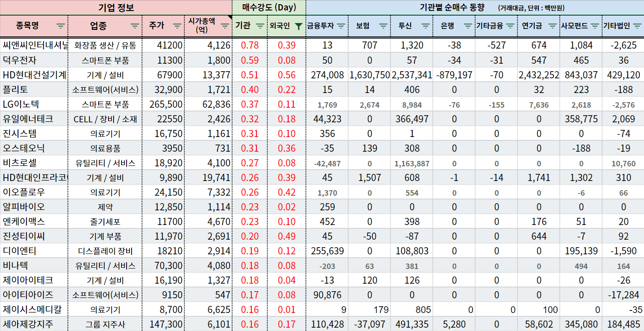Select 세아제강지주 price cell 147,300
The height and width of the screenshot is (331, 644).
[163, 324]
